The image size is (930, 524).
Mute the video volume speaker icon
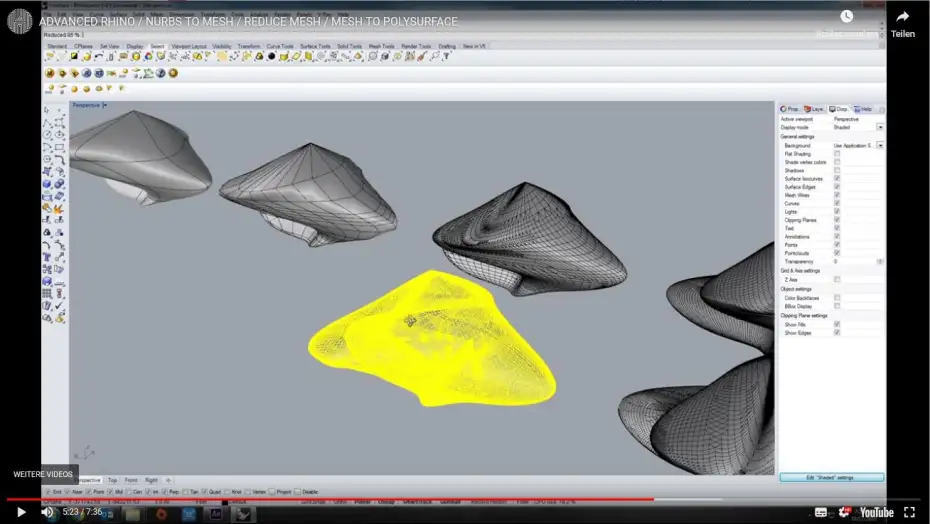pos(47,512)
